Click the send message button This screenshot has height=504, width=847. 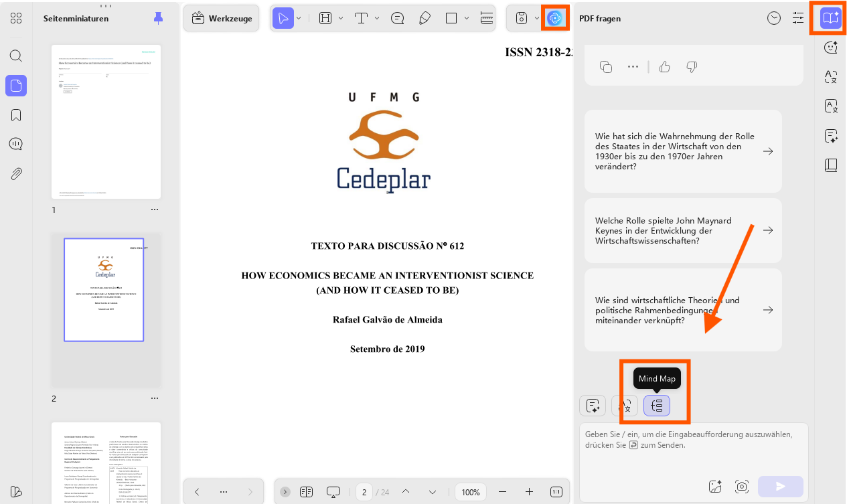tap(780, 487)
